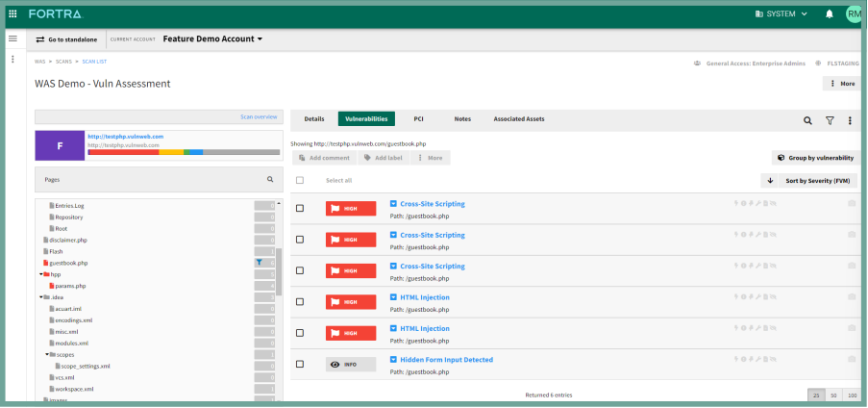Screen dimensions: 868x408
Task: Click the General Access group icon
Action: point(697,64)
